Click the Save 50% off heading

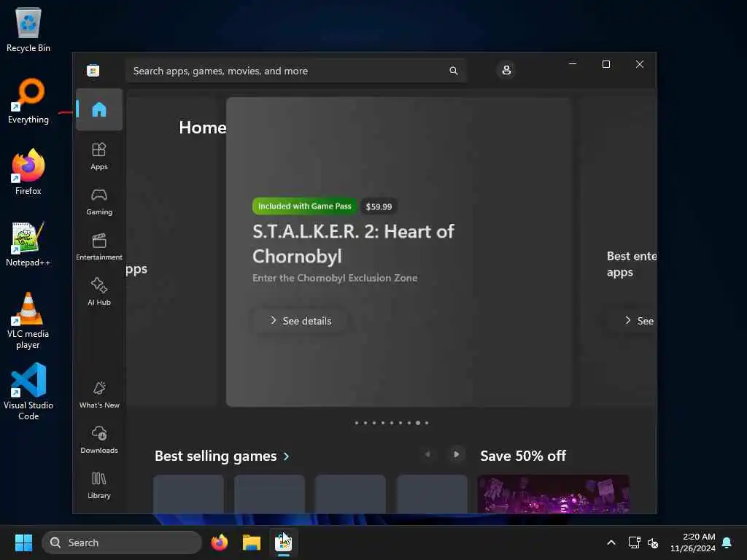pos(523,456)
